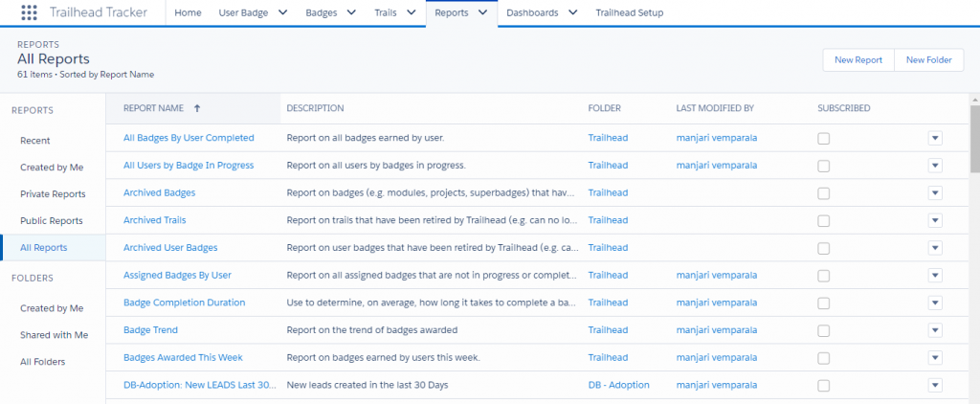Image resolution: width=980 pixels, height=404 pixels.
Task: Open All Users by Badge In Progress report
Action: [189, 166]
